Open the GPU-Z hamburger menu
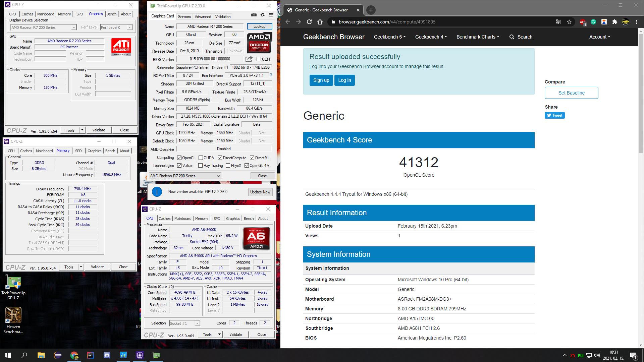 [271, 15]
